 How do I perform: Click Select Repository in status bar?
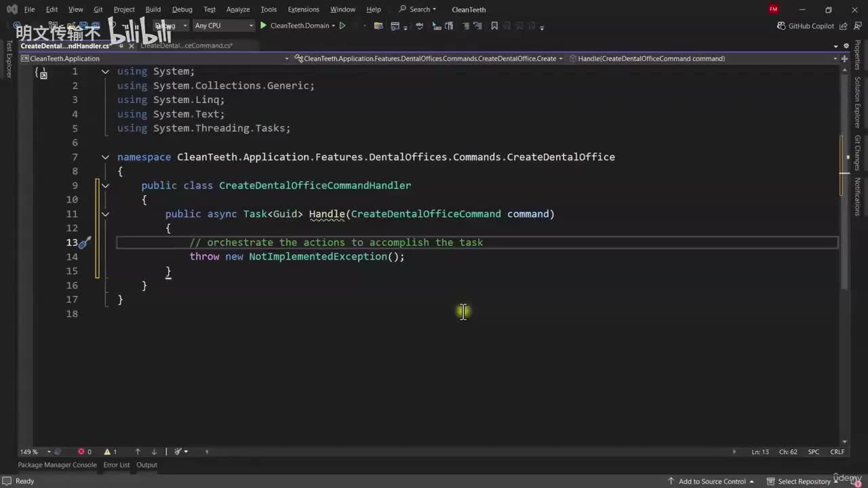(804, 481)
